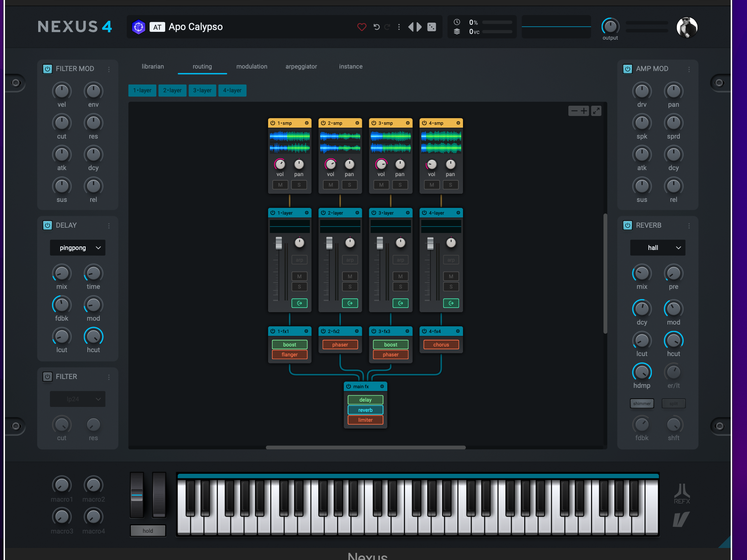
Task: Open the hall reverb type dropdown
Action: pos(658,248)
